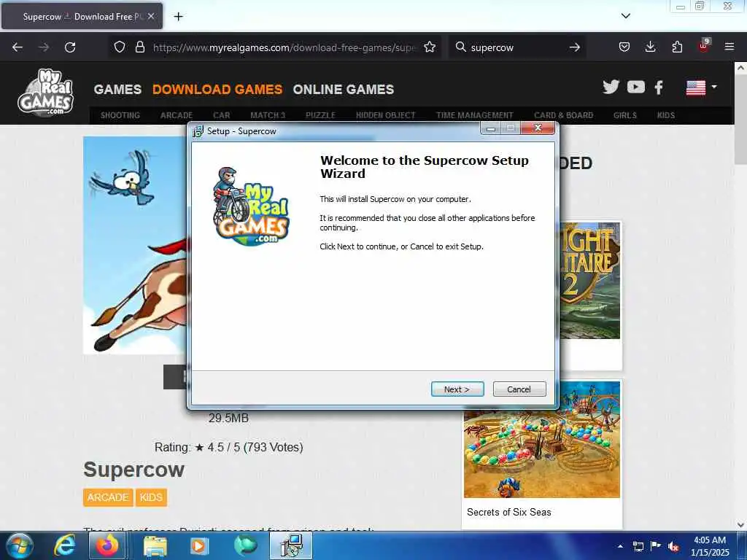Image resolution: width=747 pixels, height=560 pixels.
Task: Click the supercow search field
Action: [517, 47]
